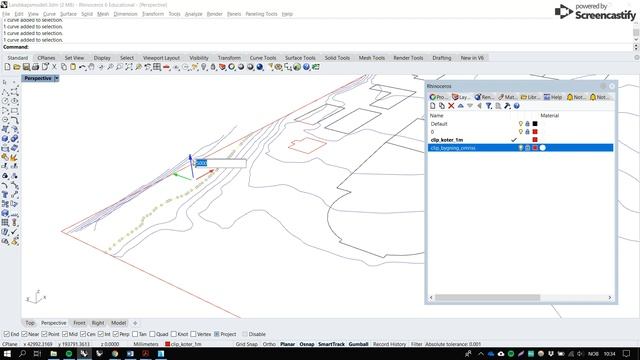Click the red car Set View icon

pos(167,67)
